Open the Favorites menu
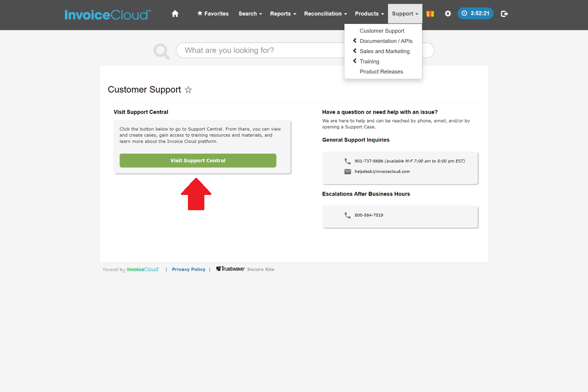 coord(213,14)
